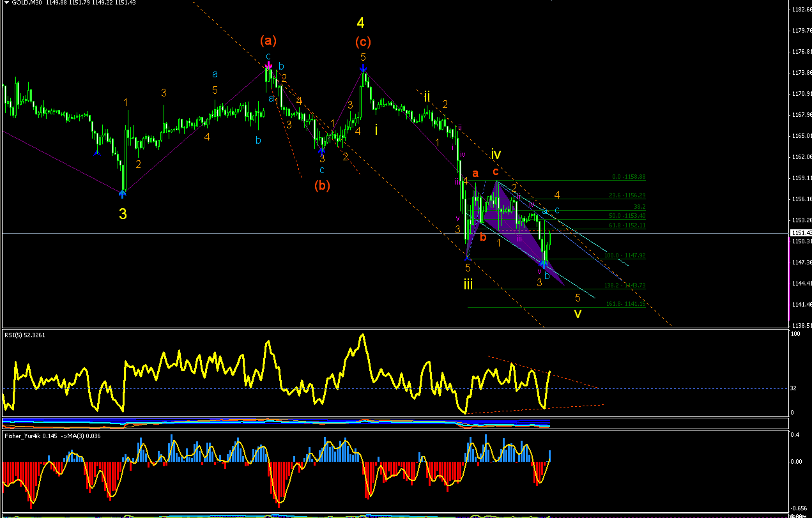The width and height of the screenshot is (812, 518).
Task: Select the yellow iv wave label
Action: coord(496,154)
